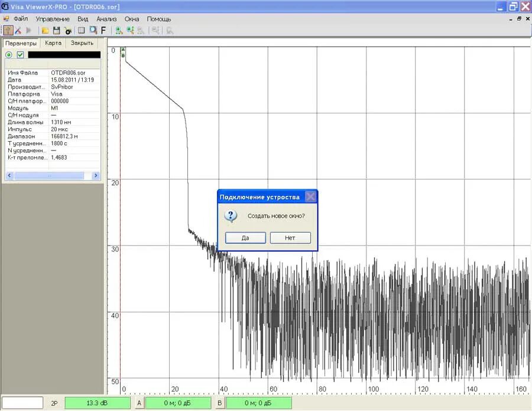Click the A marker readout button
Image resolution: width=532 pixels, height=411 pixels.
[139, 403]
